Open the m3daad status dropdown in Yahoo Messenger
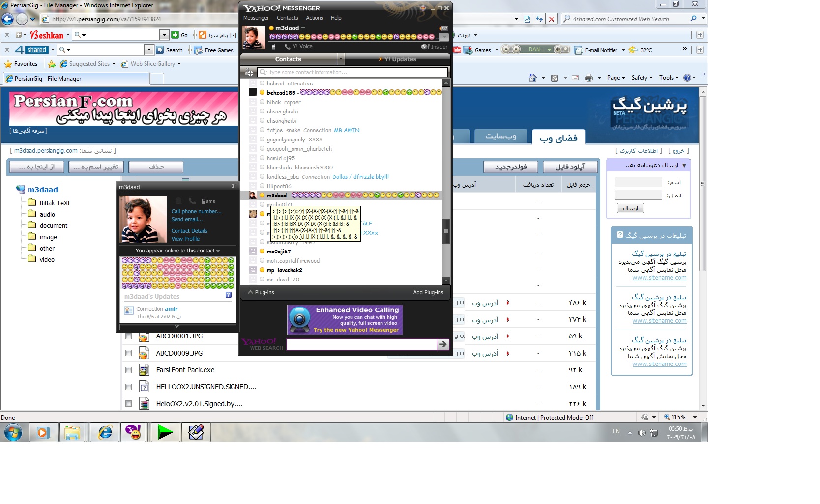The width and height of the screenshot is (820, 504). pyautogui.click(x=303, y=28)
